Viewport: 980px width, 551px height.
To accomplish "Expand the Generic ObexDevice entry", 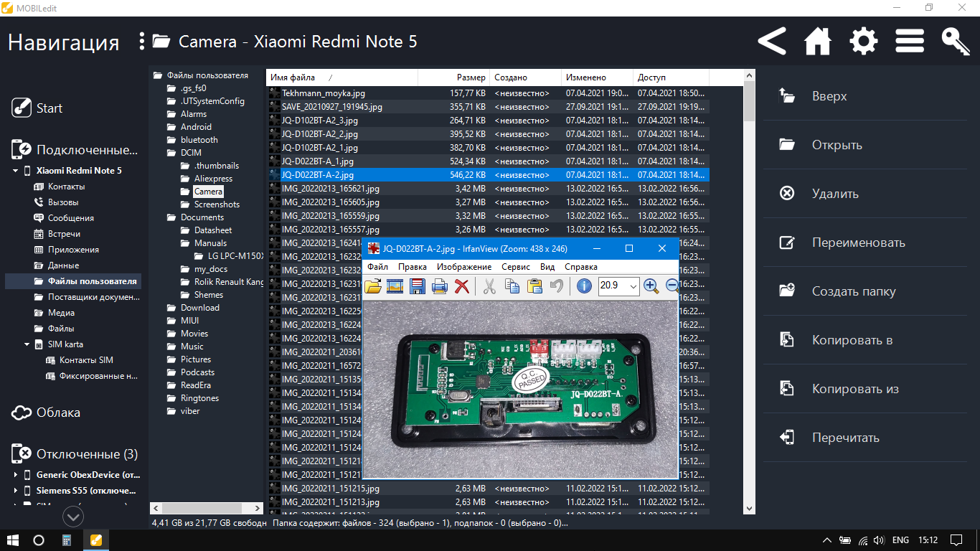I will [x=16, y=475].
